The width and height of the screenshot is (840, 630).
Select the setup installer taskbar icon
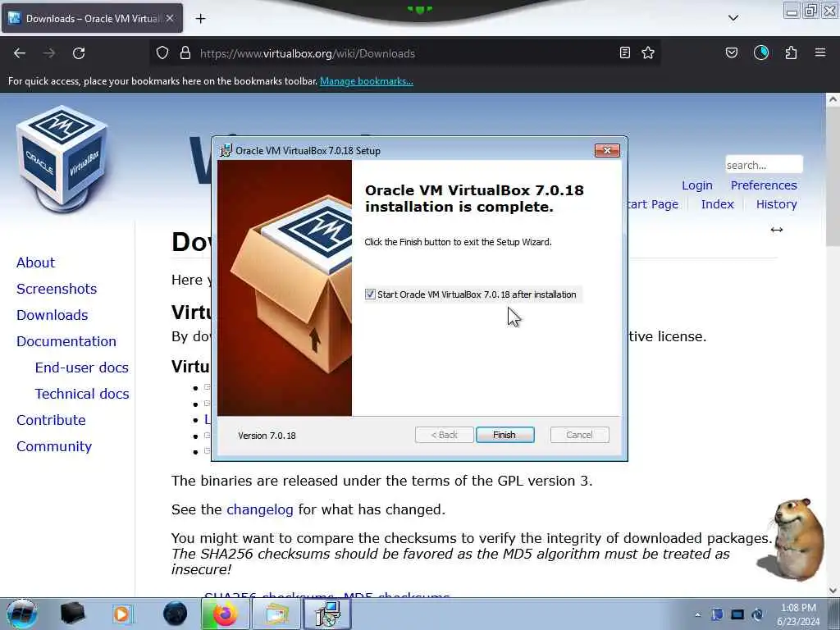point(327,614)
